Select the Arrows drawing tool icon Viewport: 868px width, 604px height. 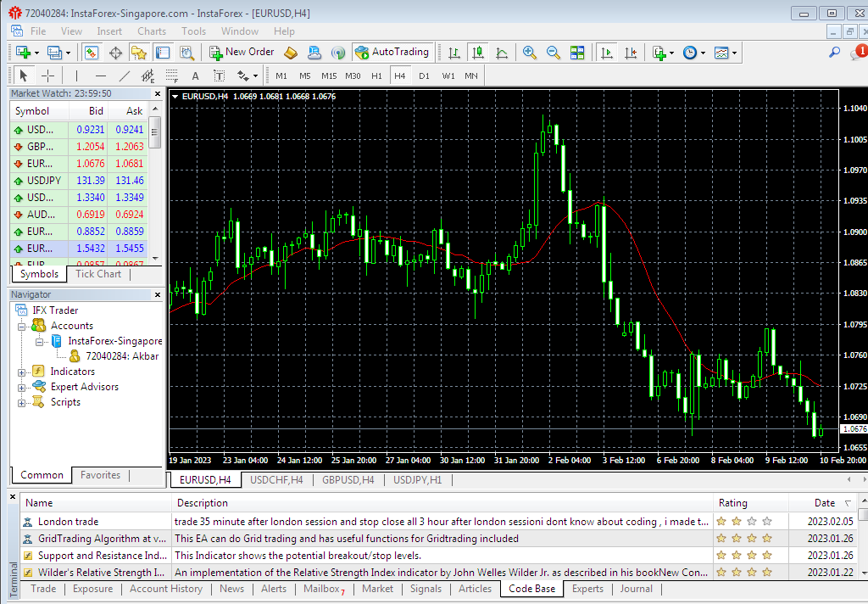point(242,75)
